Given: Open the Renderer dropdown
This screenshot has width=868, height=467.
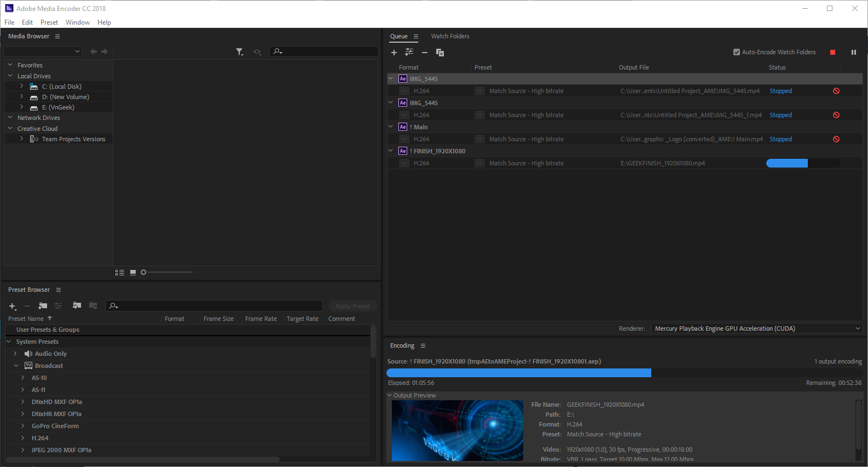Looking at the screenshot, I should pos(756,328).
